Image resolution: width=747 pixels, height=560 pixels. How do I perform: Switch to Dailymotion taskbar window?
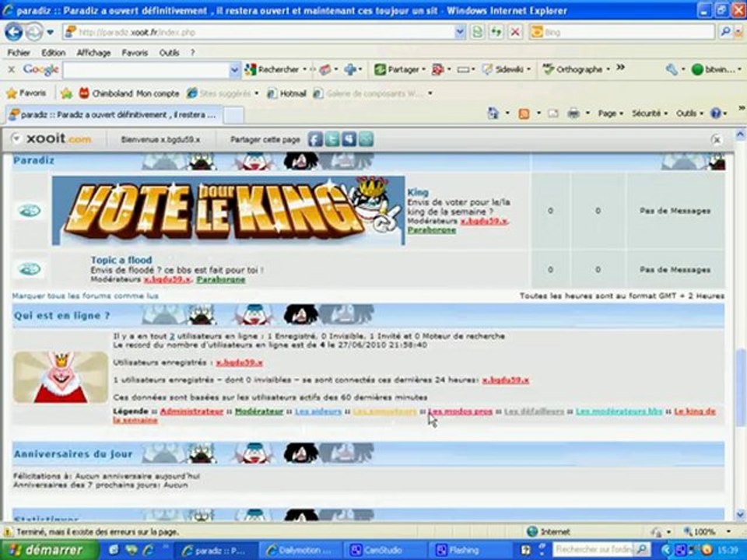click(300, 550)
